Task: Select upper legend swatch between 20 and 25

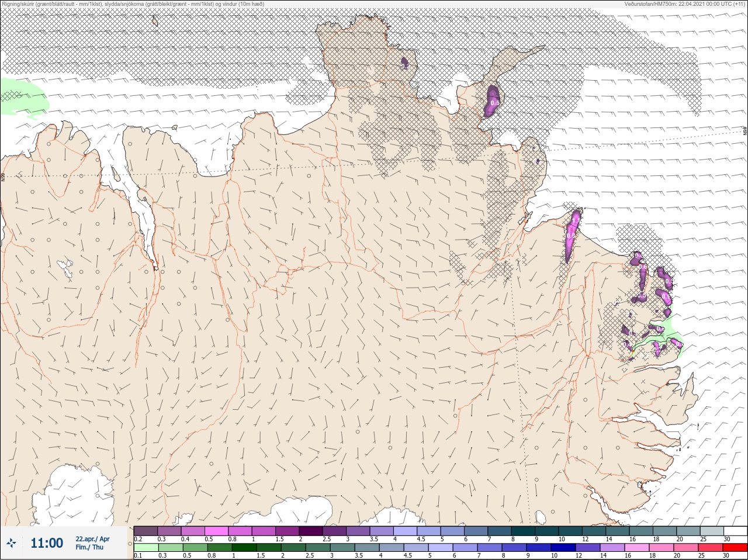Action: 690,531
